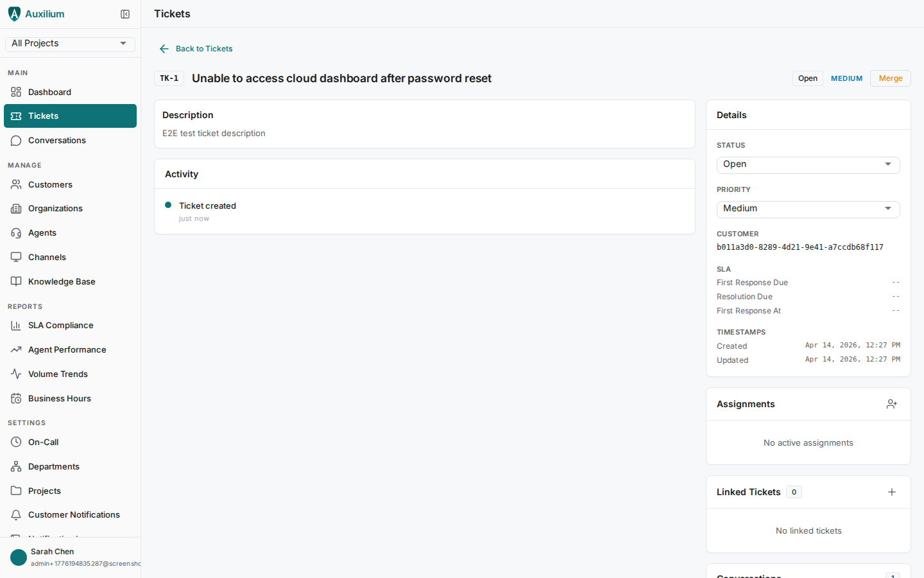Viewport: 924px width, 578px height.
Task: Click the SLA Compliance chart icon
Action: click(15, 325)
